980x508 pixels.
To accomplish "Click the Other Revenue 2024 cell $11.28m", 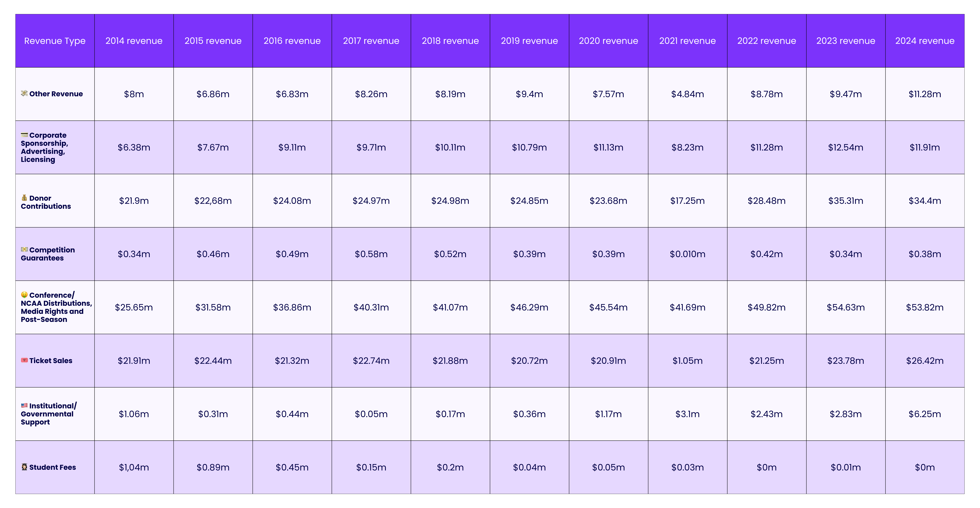I will pyautogui.click(x=924, y=94).
